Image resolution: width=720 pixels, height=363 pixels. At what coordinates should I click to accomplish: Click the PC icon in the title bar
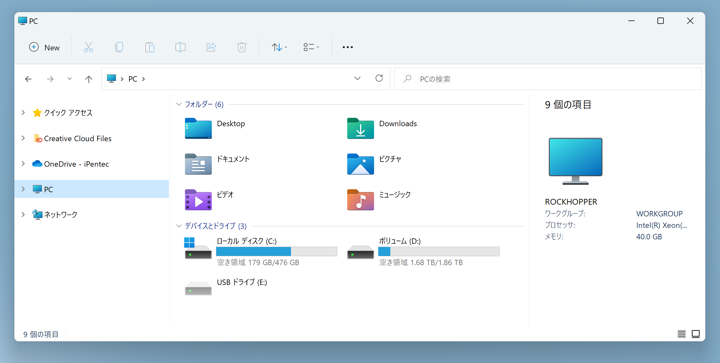[22, 21]
